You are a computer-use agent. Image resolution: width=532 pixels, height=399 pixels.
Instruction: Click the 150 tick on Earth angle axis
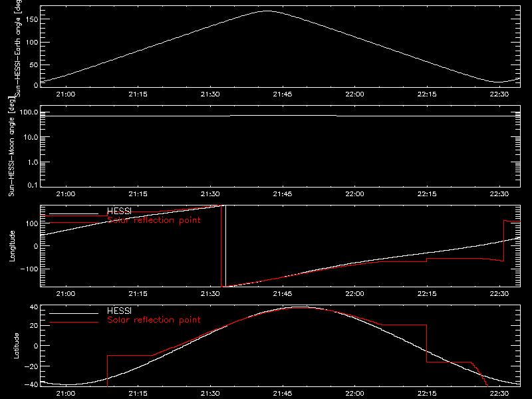pyautogui.click(x=32, y=19)
